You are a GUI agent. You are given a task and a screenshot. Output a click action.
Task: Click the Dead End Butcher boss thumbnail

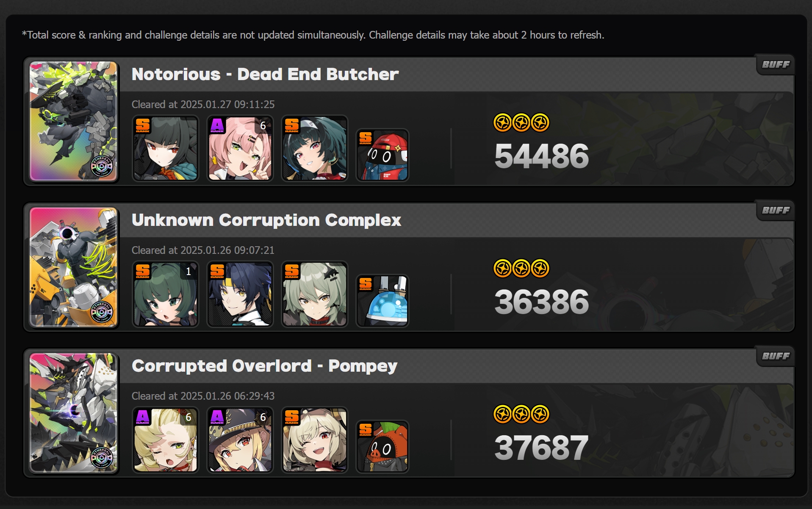(73, 121)
